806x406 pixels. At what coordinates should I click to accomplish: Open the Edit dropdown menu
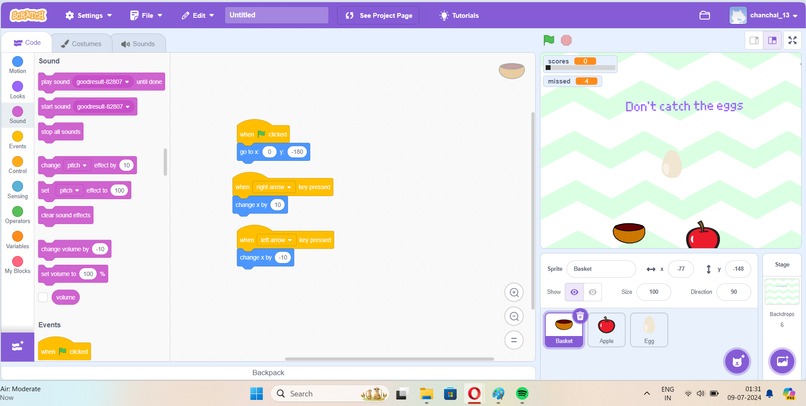198,15
